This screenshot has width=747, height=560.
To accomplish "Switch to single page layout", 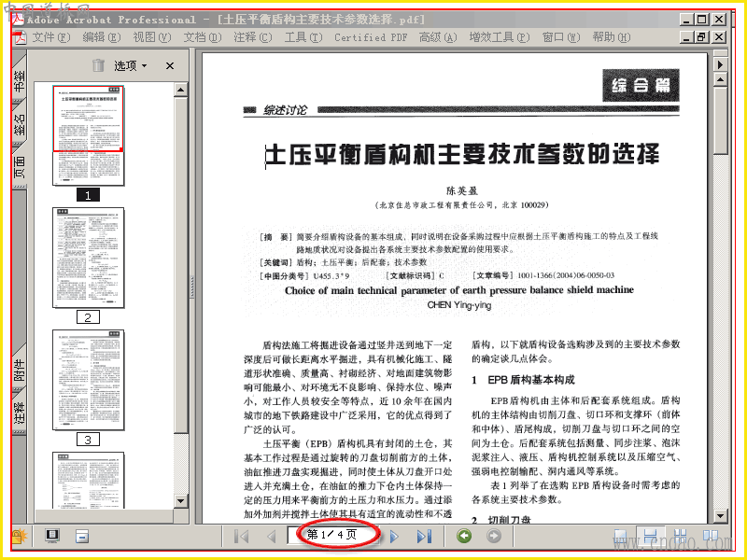I will point(620,536).
